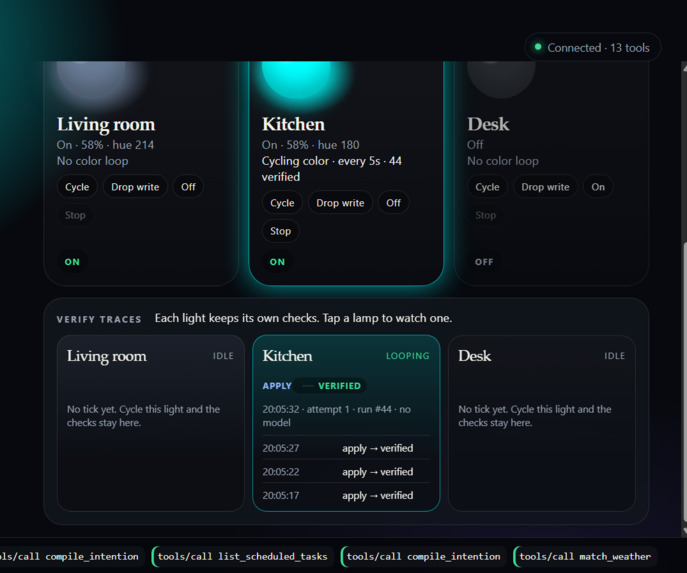Tap the Living room lamp orb
Image resolution: width=687 pixels, height=573 pixels.
click(x=91, y=79)
